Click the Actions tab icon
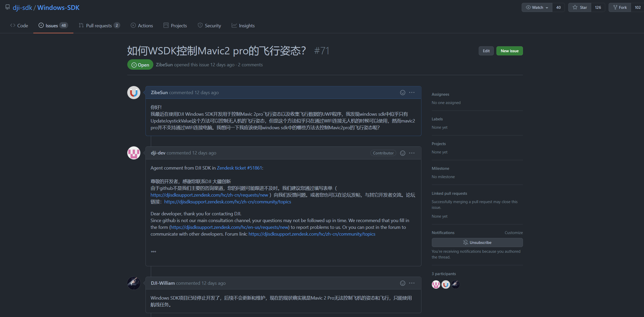 [x=133, y=25]
